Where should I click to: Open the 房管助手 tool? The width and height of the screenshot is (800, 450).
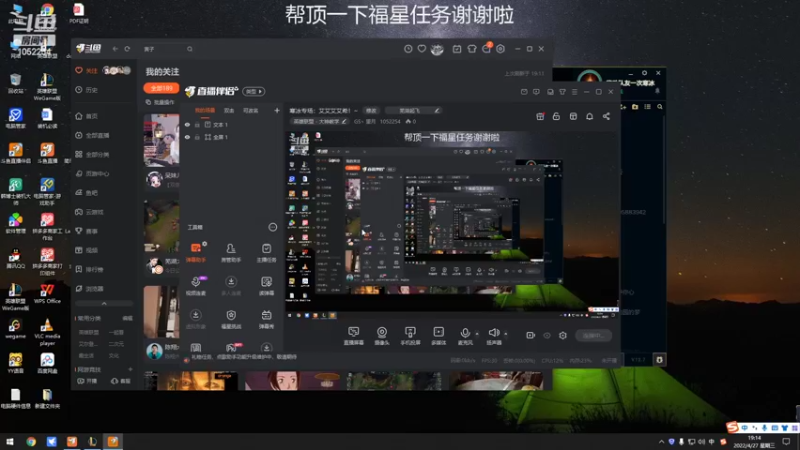(231, 253)
